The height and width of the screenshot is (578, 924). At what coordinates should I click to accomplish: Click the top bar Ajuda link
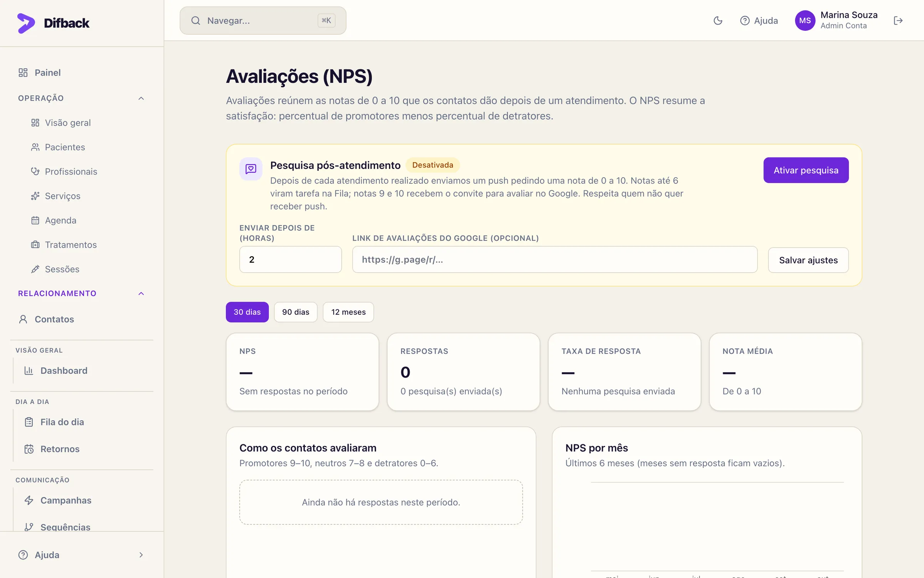point(759,20)
